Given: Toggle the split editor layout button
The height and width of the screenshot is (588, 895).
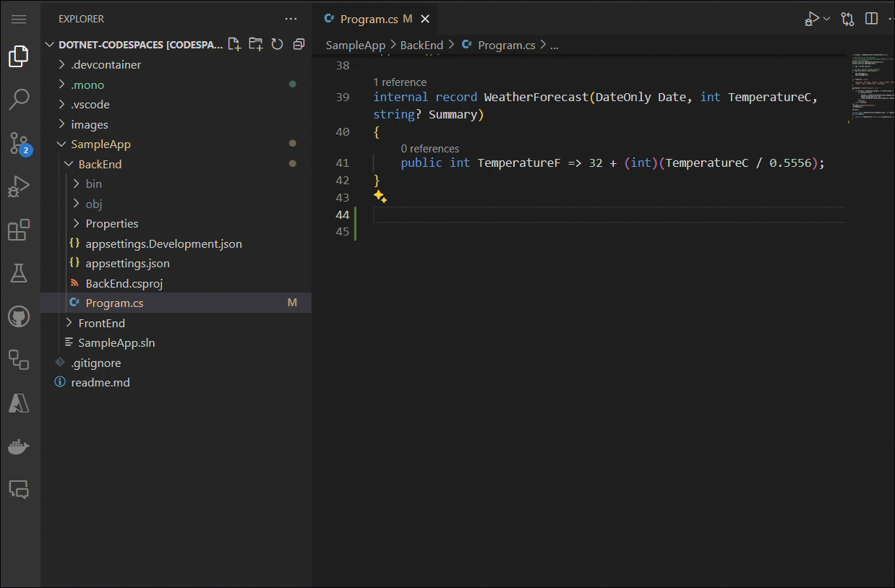Looking at the screenshot, I should (871, 19).
